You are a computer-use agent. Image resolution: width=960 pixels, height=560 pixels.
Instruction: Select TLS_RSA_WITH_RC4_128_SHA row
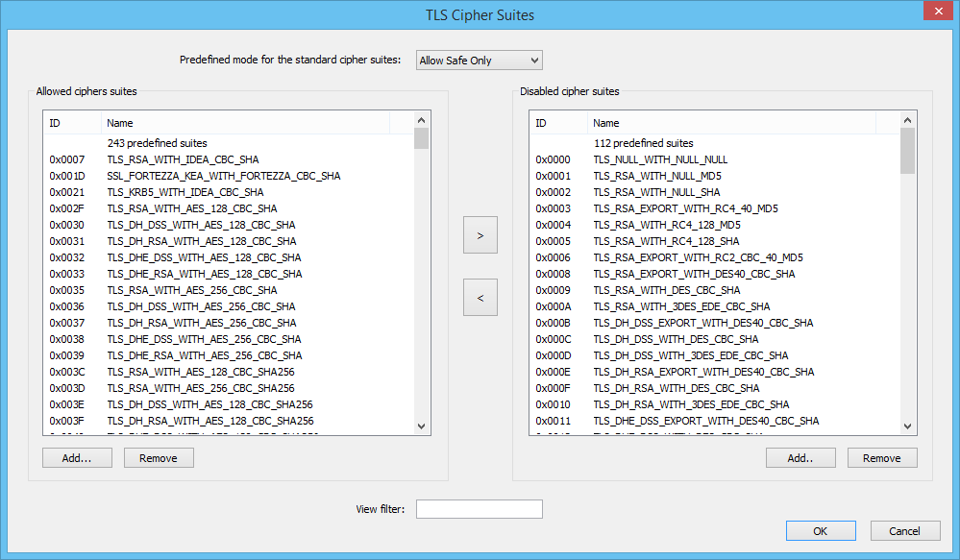[715, 241]
